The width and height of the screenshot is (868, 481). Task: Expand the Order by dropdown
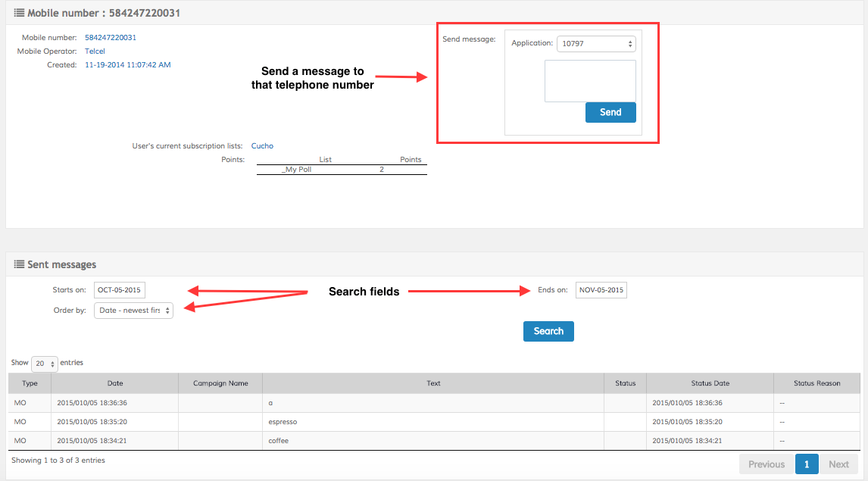(x=133, y=311)
